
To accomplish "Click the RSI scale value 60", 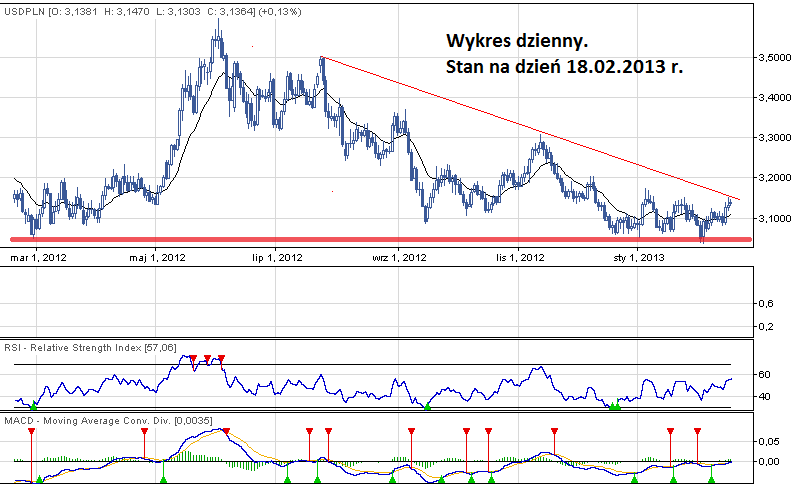I will 765,375.
